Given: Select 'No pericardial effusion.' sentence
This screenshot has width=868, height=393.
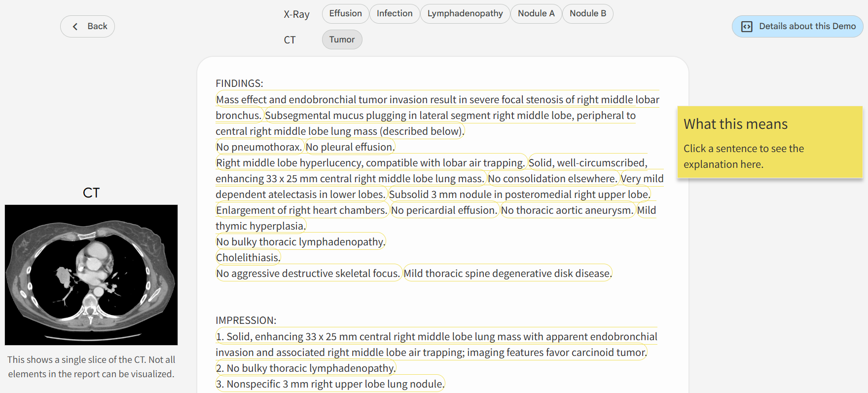Looking at the screenshot, I should click(x=444, y=210).
